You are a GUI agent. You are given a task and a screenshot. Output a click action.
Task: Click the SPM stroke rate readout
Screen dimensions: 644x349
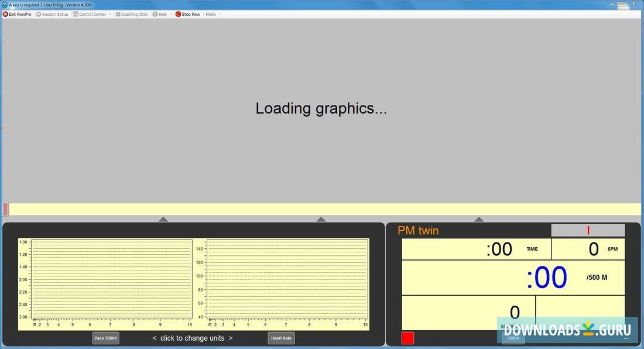point(588,249)
